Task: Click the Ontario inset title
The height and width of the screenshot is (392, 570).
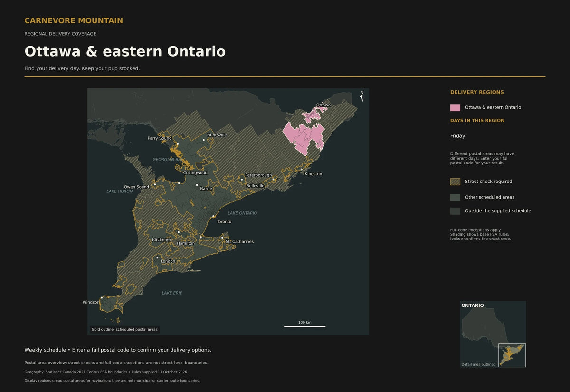Action: pos(473,306)
